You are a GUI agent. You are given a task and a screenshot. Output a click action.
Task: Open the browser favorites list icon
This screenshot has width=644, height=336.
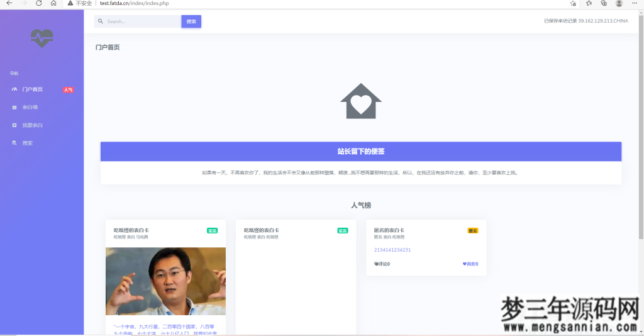click(589, 3)
